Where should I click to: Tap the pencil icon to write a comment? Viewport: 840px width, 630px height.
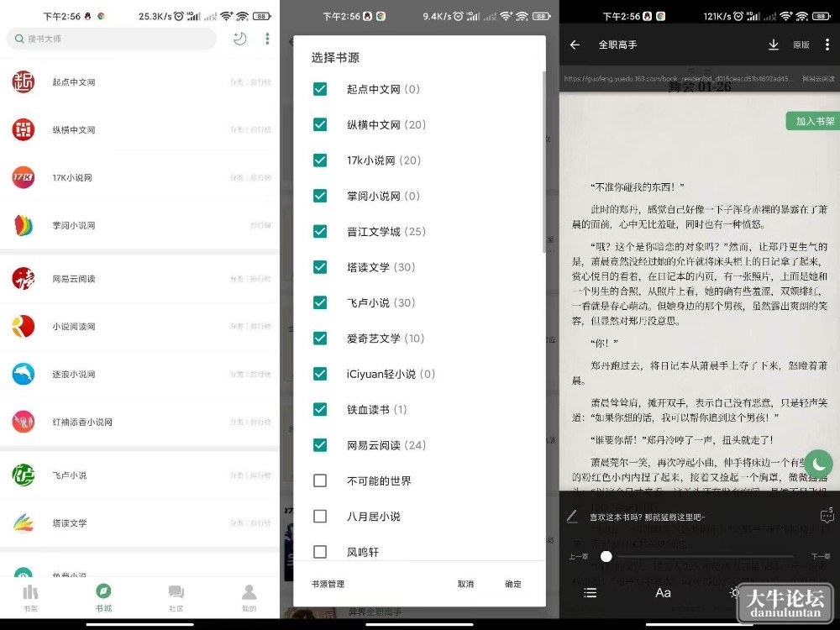tap(572, 517)
